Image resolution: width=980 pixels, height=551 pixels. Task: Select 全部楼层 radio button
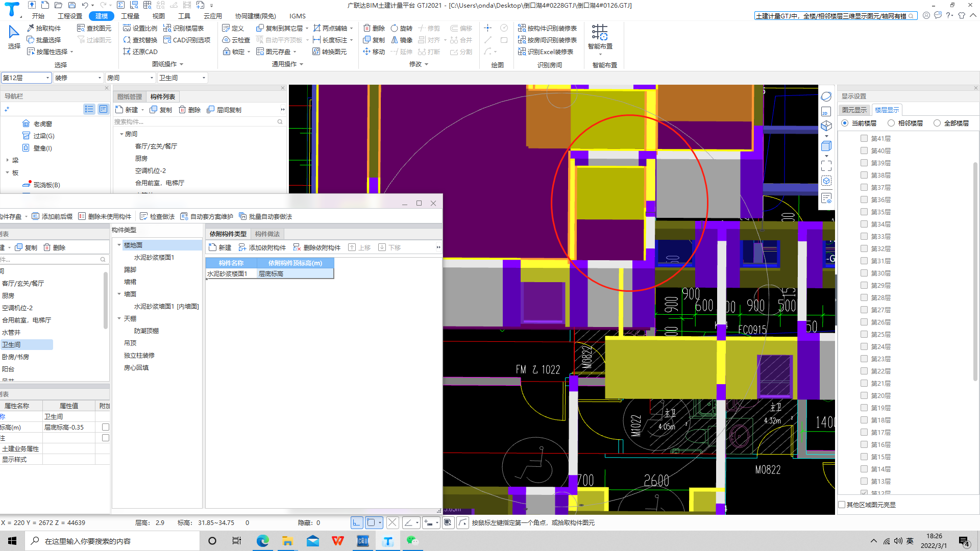(937, 123)
